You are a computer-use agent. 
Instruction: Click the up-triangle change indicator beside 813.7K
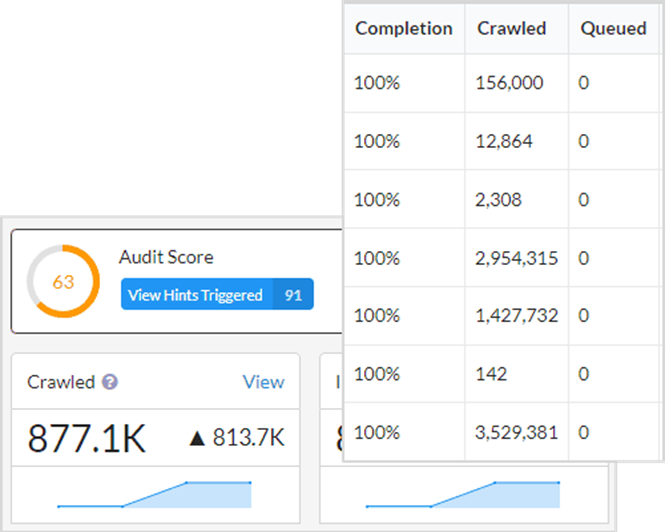point(198,438)
